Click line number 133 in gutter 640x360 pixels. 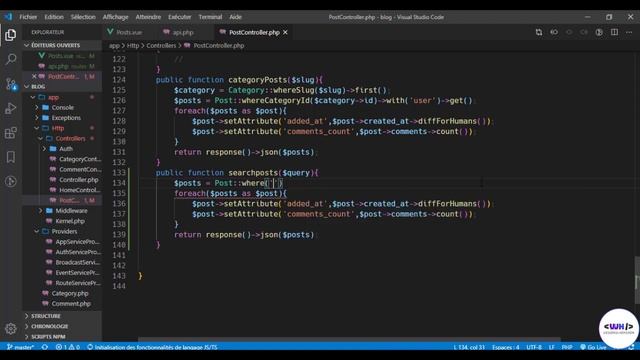tap(119, 173)
